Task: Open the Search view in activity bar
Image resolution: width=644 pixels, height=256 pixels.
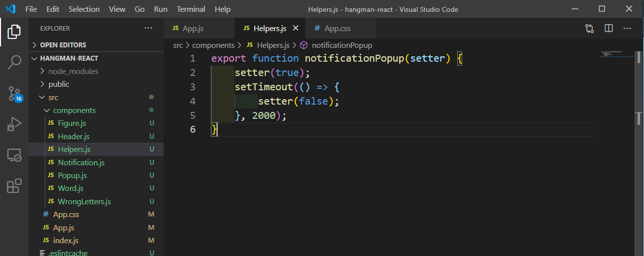Action: click(14, 62)
